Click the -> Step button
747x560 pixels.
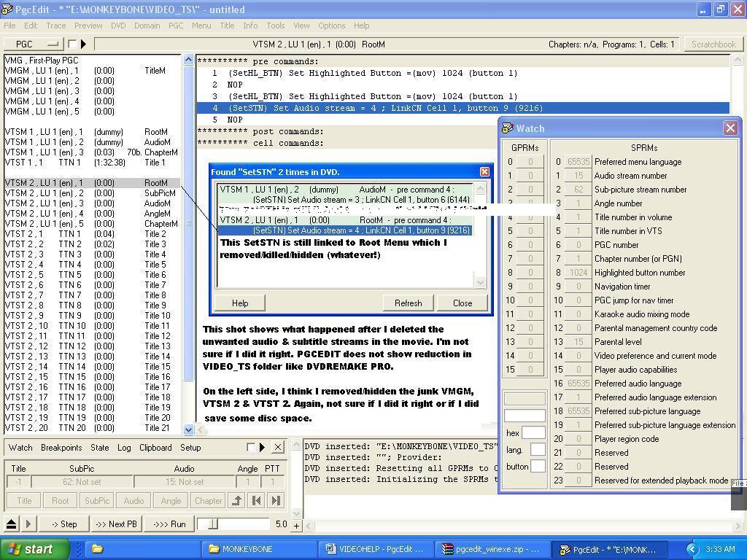[x=64, y=524]
